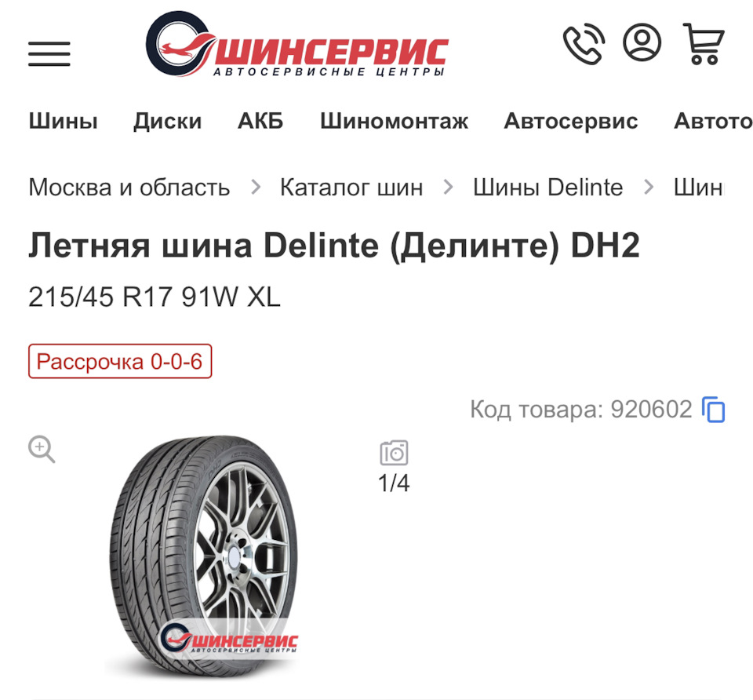Viewport: 753px width, 700px height.
Task: Click the magnifier zoom icon on photo
Action: pyautogui.click(x=42, y=449)
